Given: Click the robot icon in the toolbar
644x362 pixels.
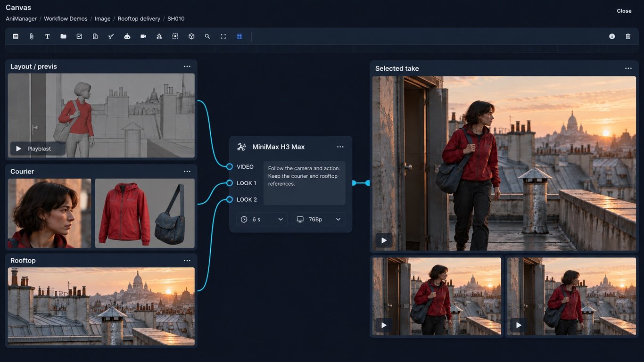Looking at the screenshot, I should click(x=127, y=36).
